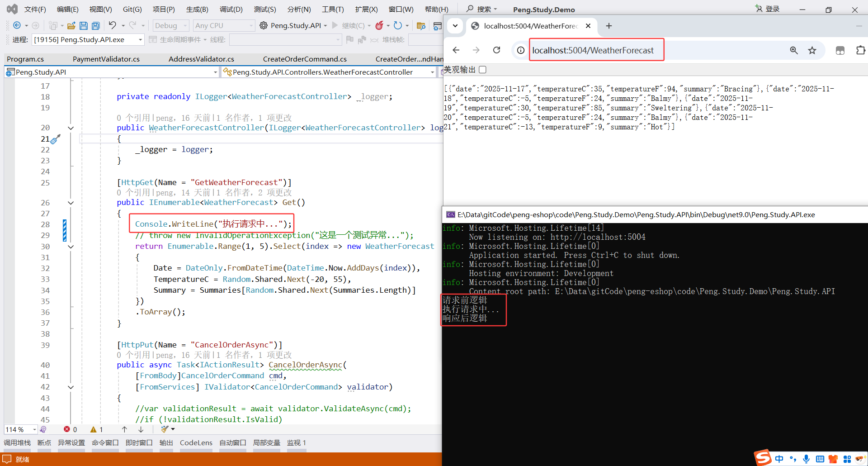
Task: Go back in the browser
Action: [456, 50]
